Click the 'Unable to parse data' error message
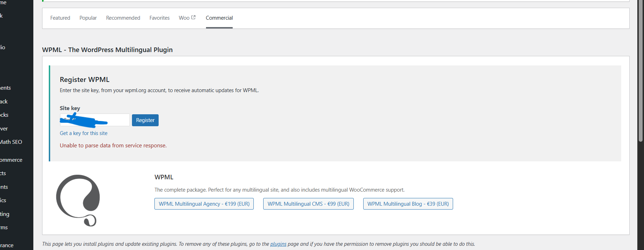The height and width of the screenshot is (250, 644). 113,146
